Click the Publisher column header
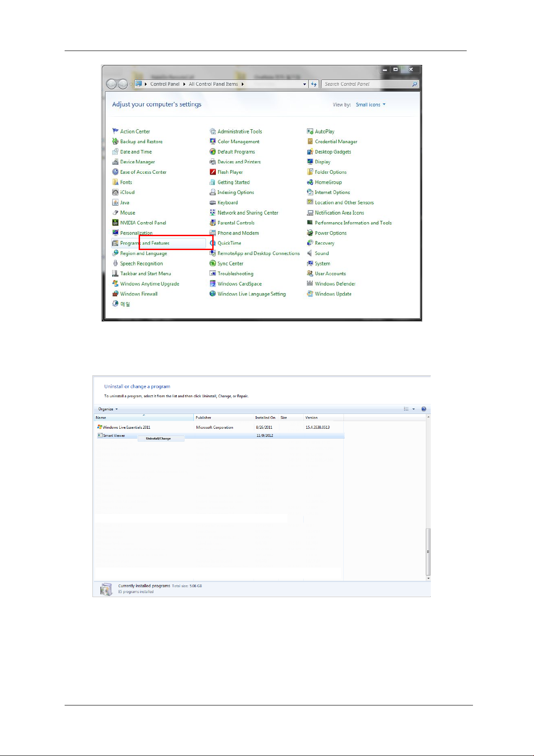Screen dimensions: 534x756 223,418
